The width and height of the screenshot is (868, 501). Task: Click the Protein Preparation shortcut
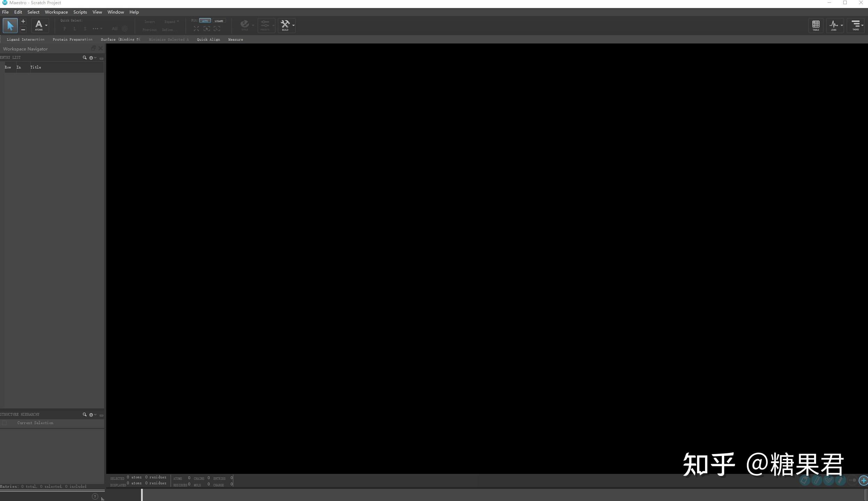(x=73, y=40)
